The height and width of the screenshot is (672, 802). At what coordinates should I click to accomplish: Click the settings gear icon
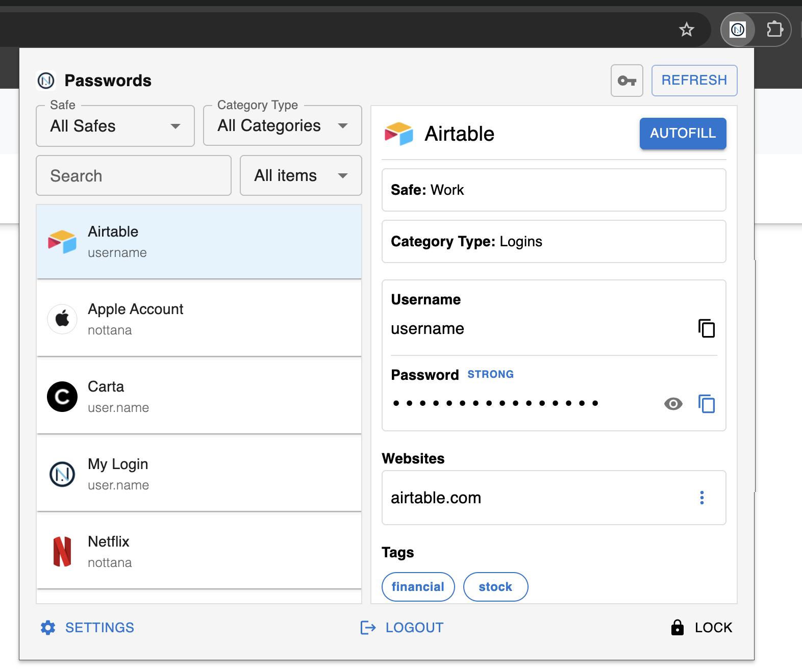[48, 628]
